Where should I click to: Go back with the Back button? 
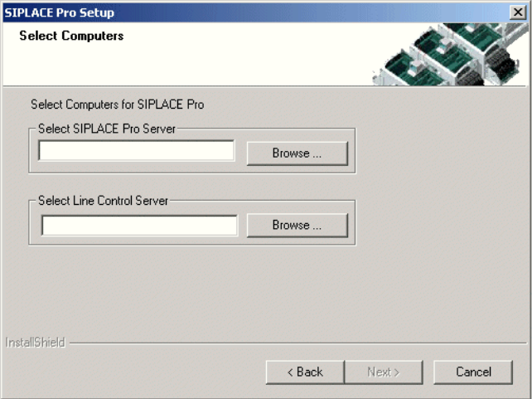(305, 372)
